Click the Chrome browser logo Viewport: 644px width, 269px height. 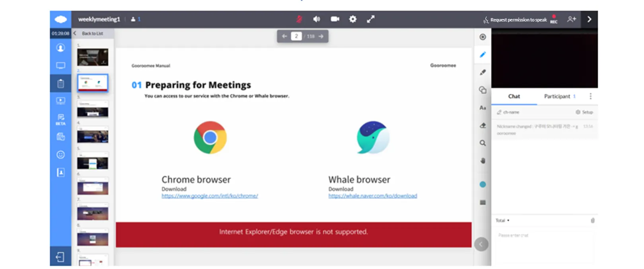[210, 137]
